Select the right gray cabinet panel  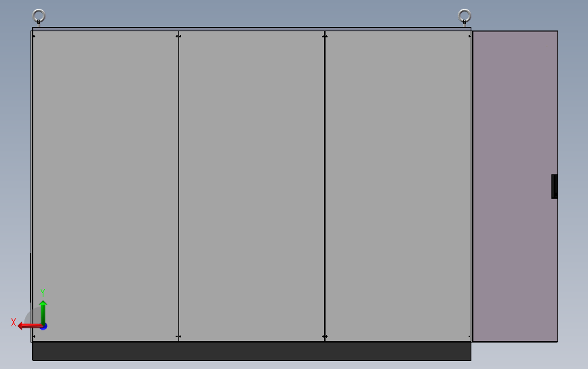point(398,187)
